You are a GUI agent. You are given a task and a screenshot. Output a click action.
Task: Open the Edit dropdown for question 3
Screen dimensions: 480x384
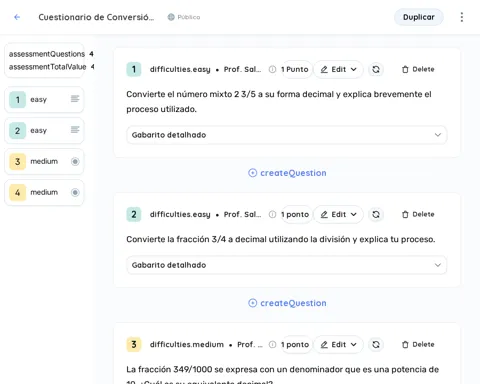[x=338, y=344]
